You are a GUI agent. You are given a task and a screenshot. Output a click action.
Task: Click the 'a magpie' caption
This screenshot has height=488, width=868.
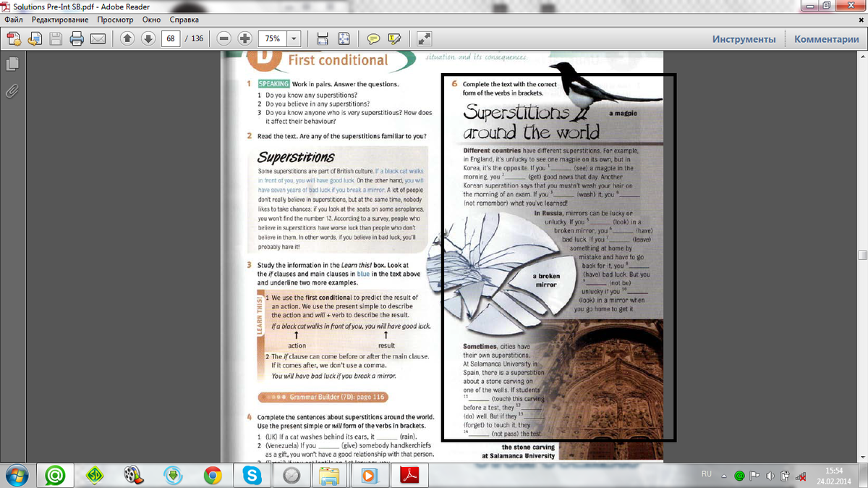point(622,114)
